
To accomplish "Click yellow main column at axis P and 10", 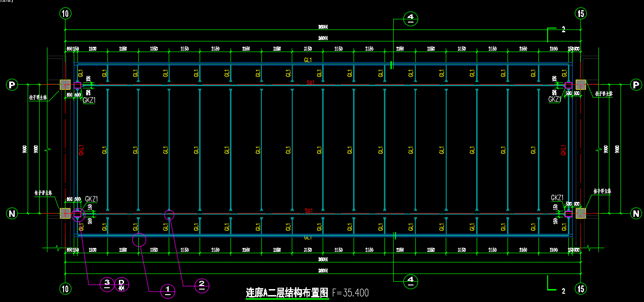I will (65, 84).
